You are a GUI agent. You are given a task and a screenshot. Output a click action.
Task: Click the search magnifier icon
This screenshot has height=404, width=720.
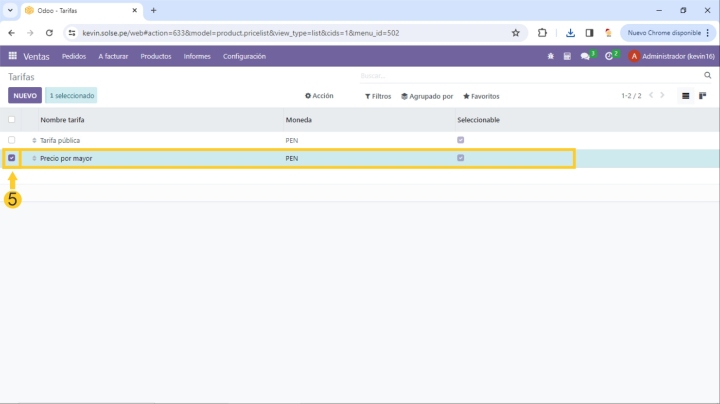point(708,76)
